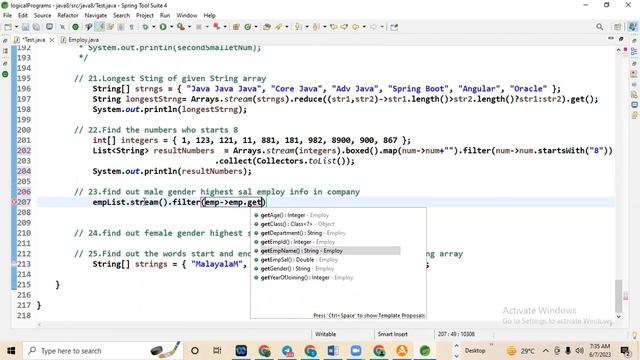Open the Back history dropdown arrow

point(364,27)
